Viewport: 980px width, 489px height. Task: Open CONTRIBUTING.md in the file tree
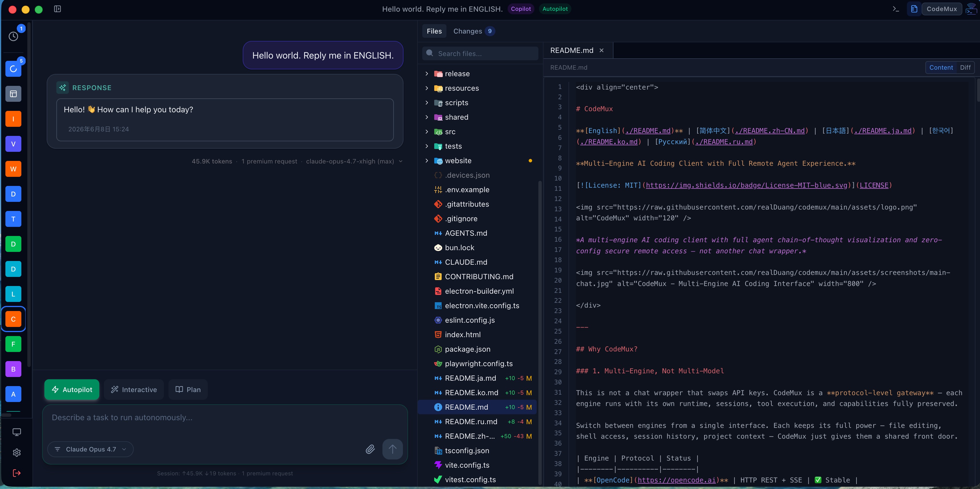click(477, 277)
